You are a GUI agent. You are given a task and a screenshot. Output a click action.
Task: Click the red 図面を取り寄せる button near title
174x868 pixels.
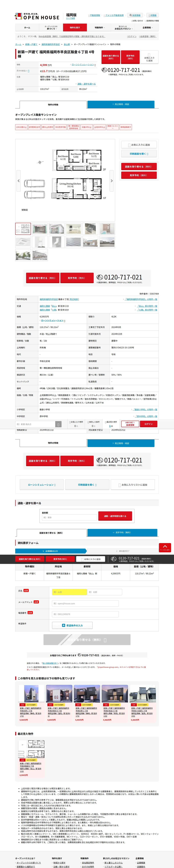point(111,57)
